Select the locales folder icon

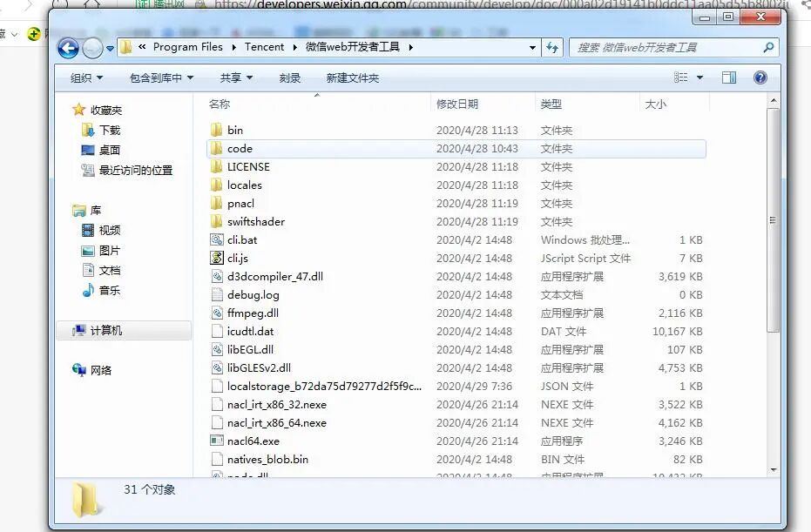216,185
